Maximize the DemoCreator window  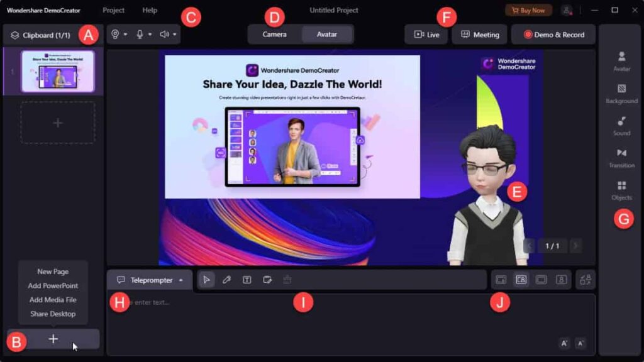(615, 10)
